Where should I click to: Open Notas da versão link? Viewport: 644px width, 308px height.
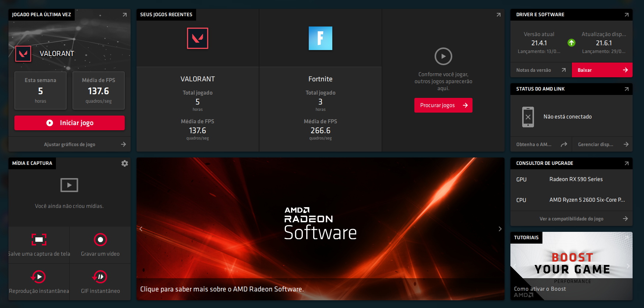click(x=541, y=70)
